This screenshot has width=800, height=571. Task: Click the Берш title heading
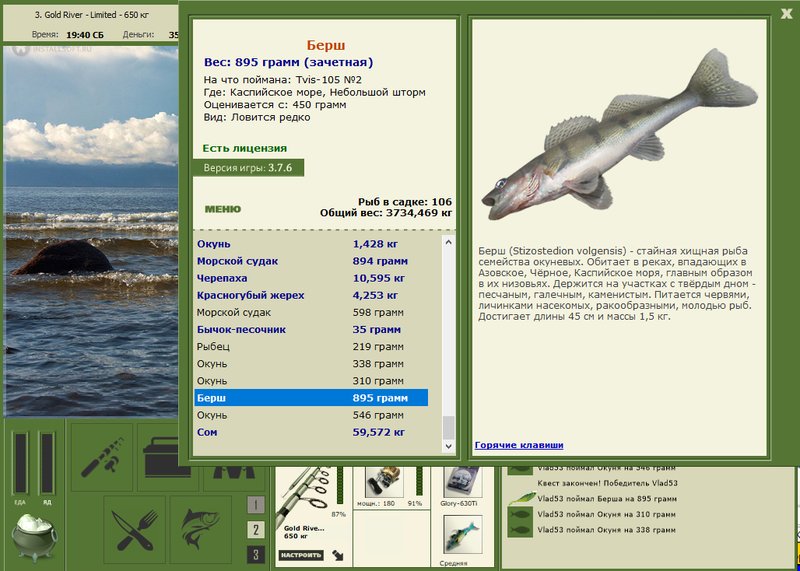point(326,45)
